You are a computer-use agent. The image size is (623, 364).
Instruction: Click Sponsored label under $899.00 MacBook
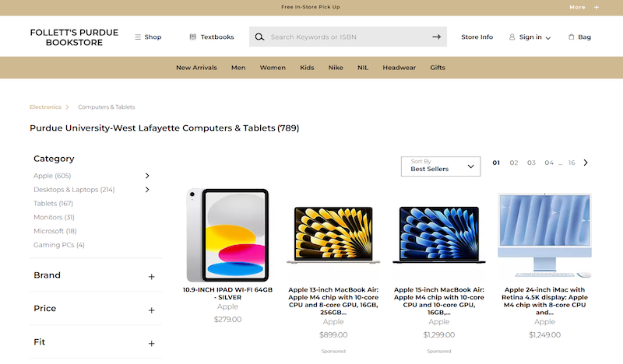tap(333, 352)
